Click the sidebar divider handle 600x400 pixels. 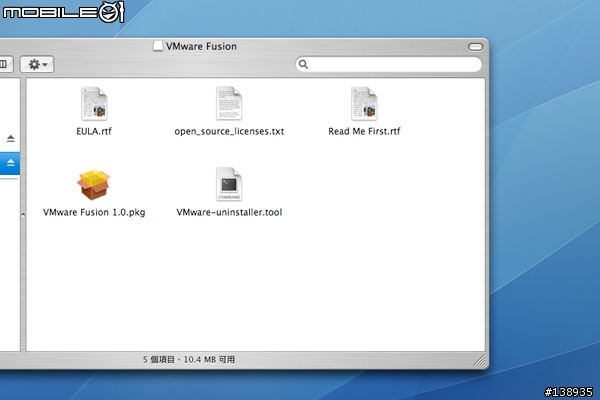tap(23, 216)
